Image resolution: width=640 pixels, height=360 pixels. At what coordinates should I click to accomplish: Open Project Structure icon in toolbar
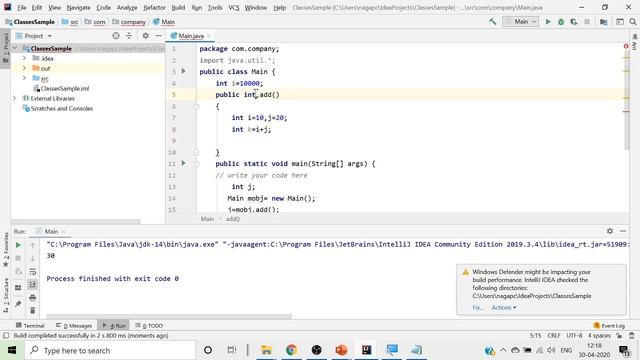[604, 22]
